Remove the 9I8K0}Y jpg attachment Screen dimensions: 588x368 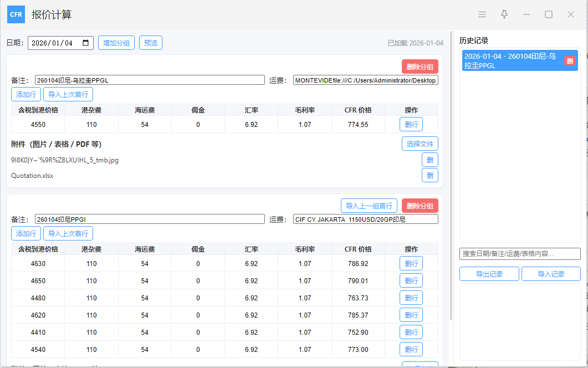coord(430,160)
